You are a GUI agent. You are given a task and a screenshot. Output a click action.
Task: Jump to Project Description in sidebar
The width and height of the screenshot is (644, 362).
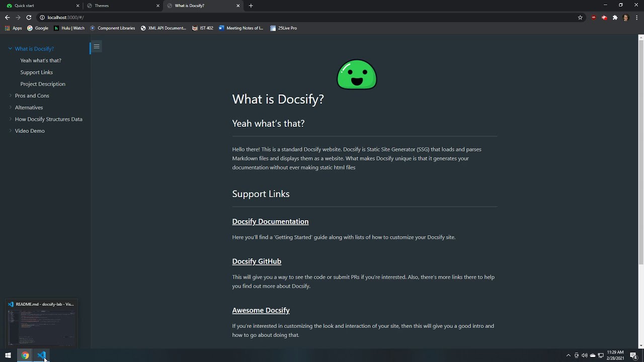tap(43, 84)
